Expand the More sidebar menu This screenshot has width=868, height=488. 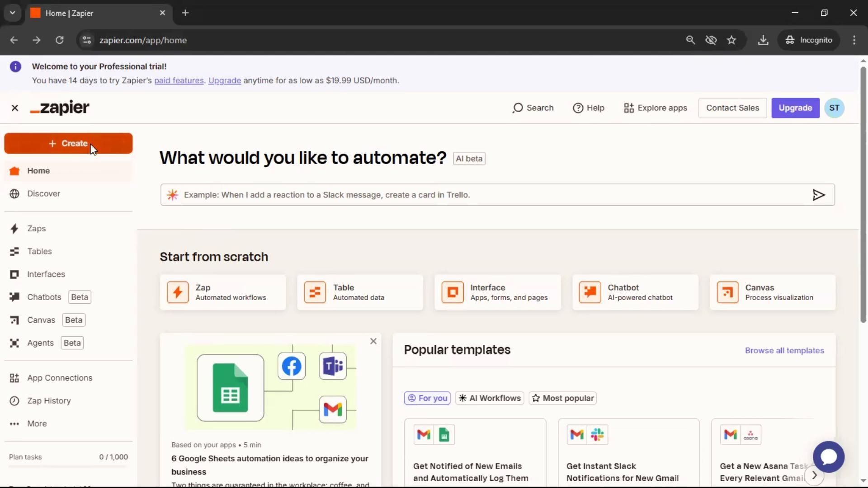(x=37, y=424)
